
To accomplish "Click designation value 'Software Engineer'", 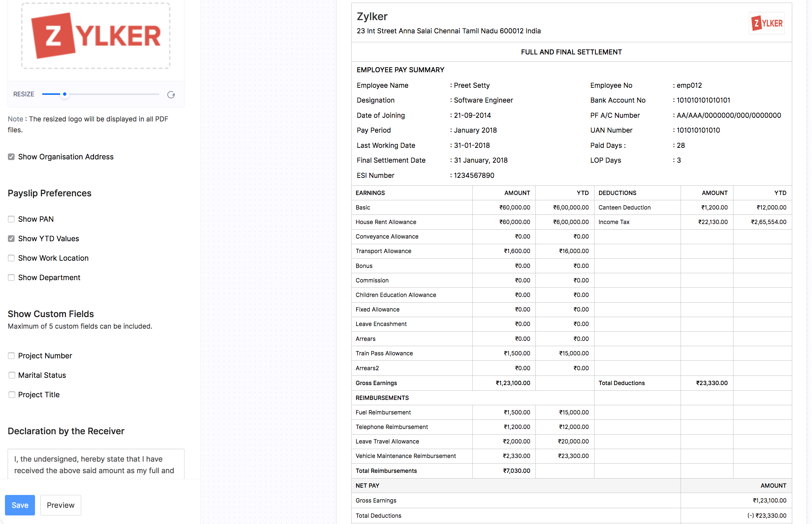I will pyautogui.click(x=483, y=100).
